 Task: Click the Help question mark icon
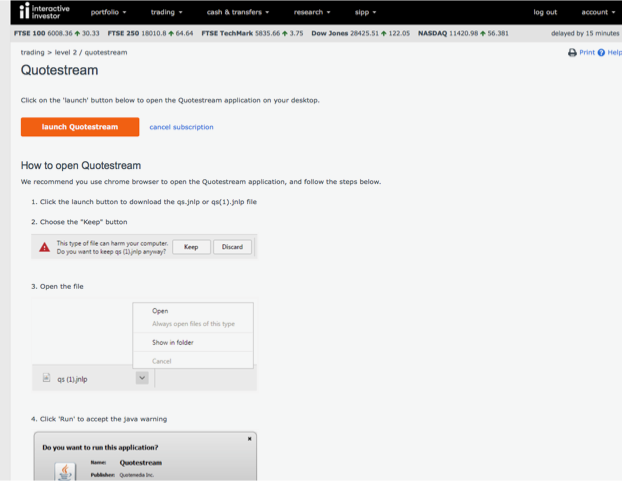tap(601, 52)
